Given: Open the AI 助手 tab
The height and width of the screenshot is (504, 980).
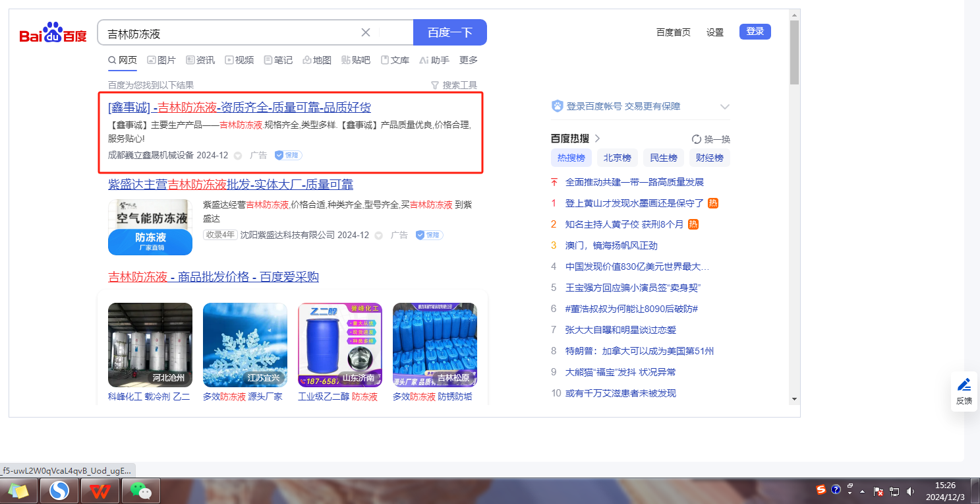Looking at the screenshot, I should (434, 60).
